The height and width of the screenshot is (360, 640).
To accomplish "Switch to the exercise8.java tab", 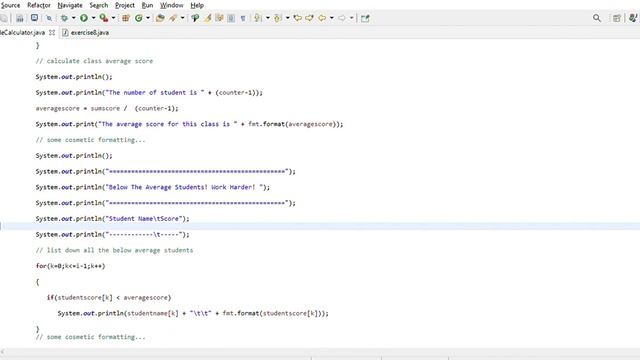I will point(85,32).
